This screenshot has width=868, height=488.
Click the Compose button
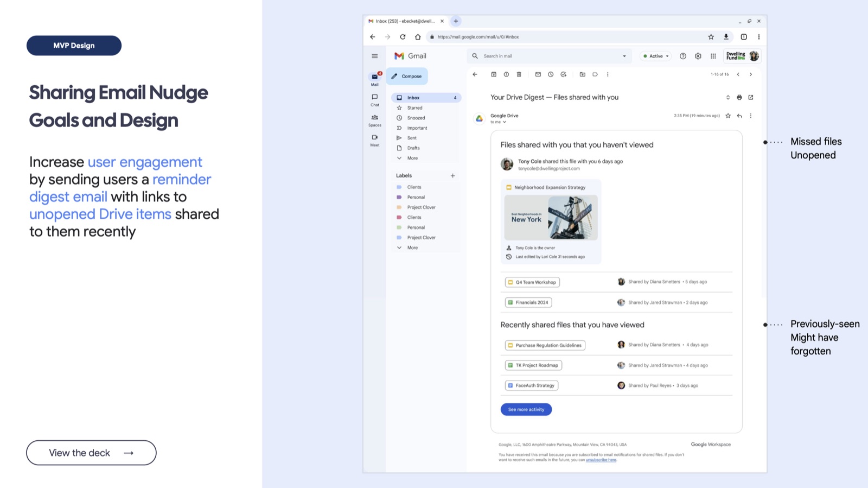pyautogui.click(x=407, y=76)
